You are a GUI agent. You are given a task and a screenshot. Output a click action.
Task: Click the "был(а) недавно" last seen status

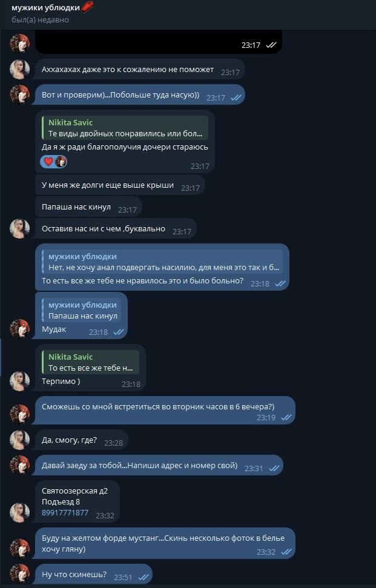40,20
